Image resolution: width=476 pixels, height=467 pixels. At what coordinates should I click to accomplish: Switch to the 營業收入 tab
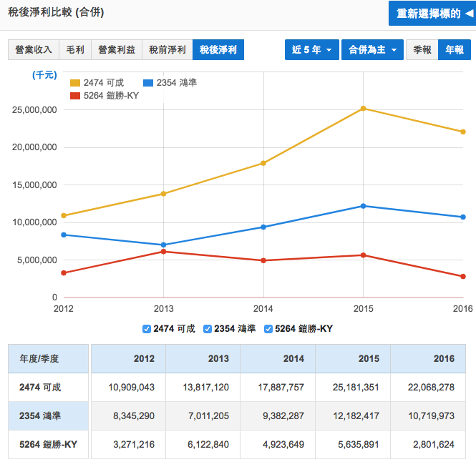coord(34,49)
